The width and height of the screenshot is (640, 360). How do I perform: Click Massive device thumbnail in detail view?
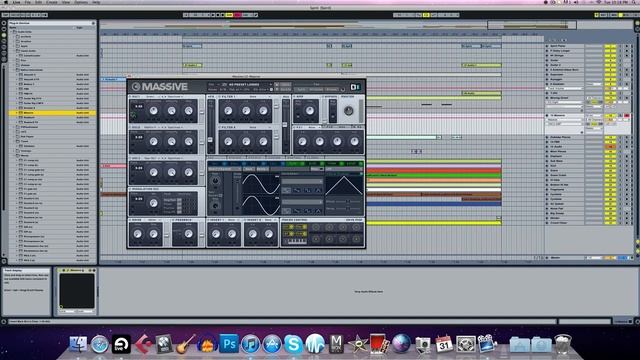pos(77,291)
